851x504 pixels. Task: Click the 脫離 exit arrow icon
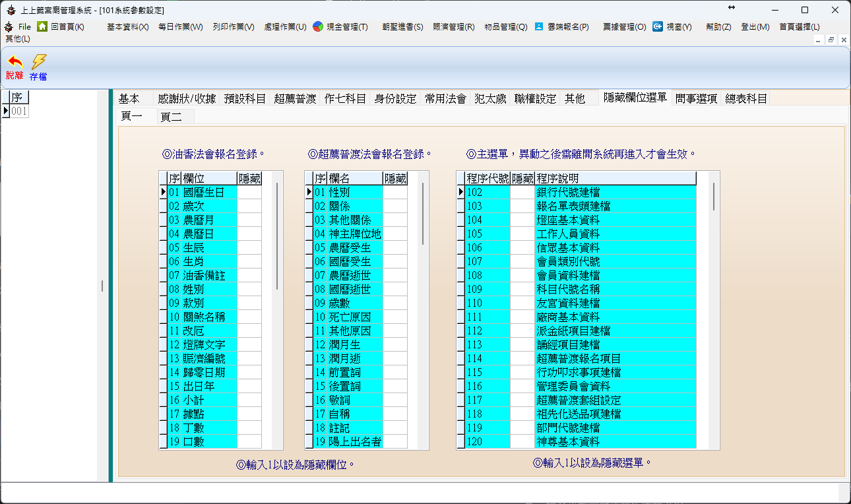pos(14,62)
